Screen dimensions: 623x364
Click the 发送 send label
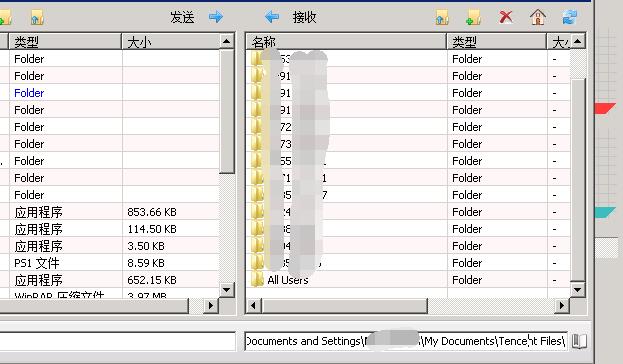(182, 17)
